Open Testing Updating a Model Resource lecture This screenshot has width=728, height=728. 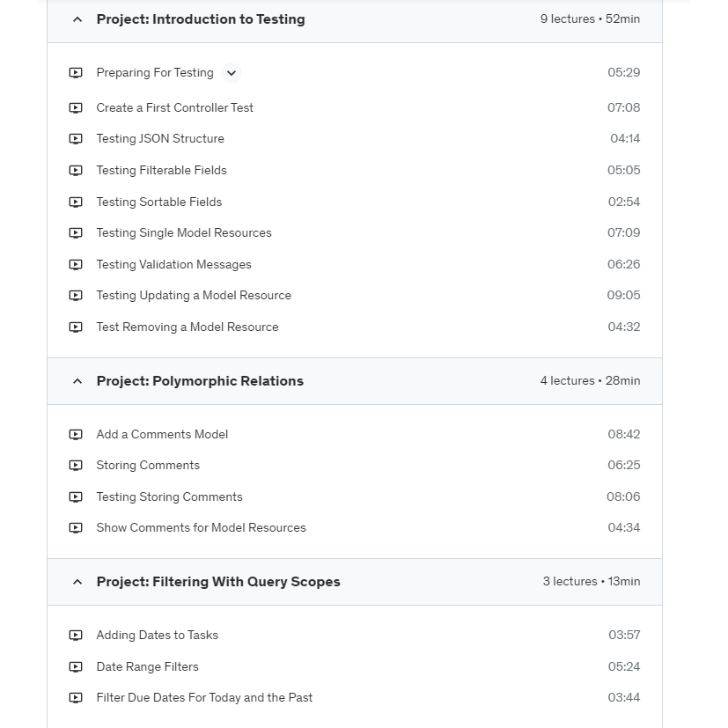point(194,295)
